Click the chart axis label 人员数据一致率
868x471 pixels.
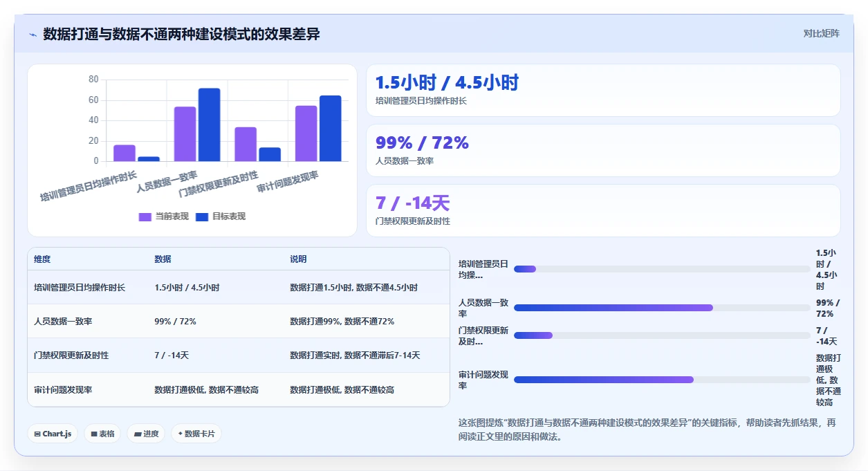[167, 182]
